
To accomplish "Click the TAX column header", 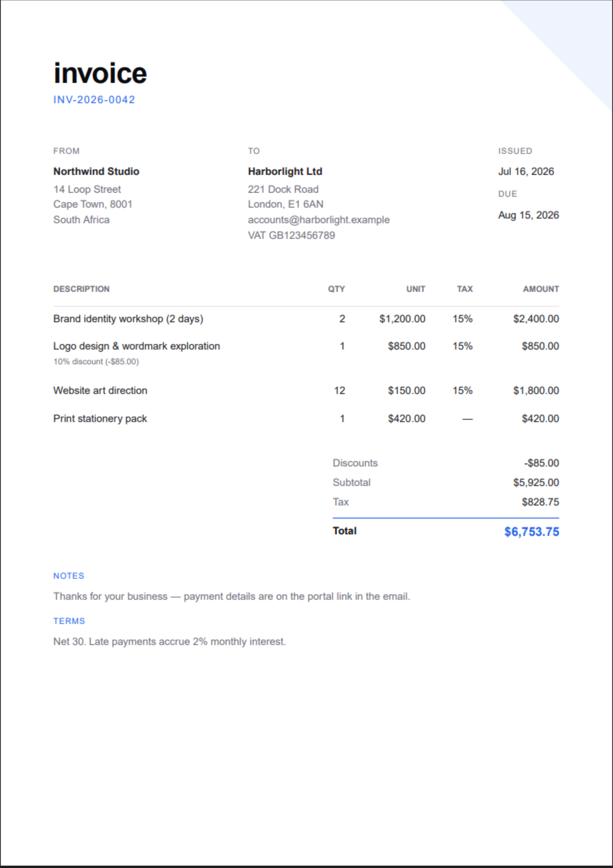I will pyautogui.click(x=465, y=289).
